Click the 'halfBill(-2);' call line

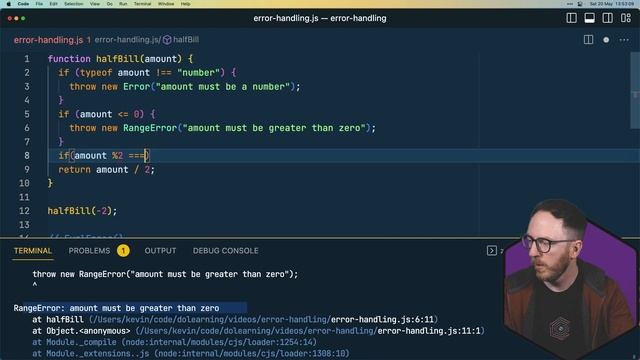click(82, 211)
